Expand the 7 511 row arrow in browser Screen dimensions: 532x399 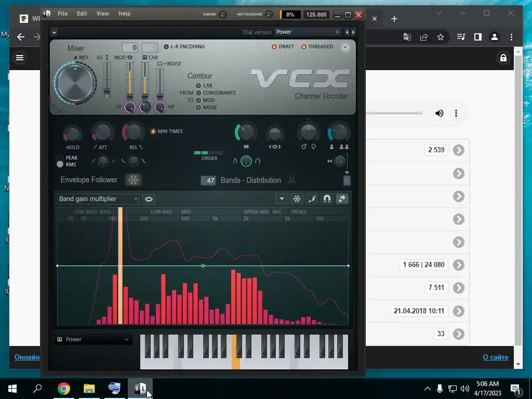point(458,288)
